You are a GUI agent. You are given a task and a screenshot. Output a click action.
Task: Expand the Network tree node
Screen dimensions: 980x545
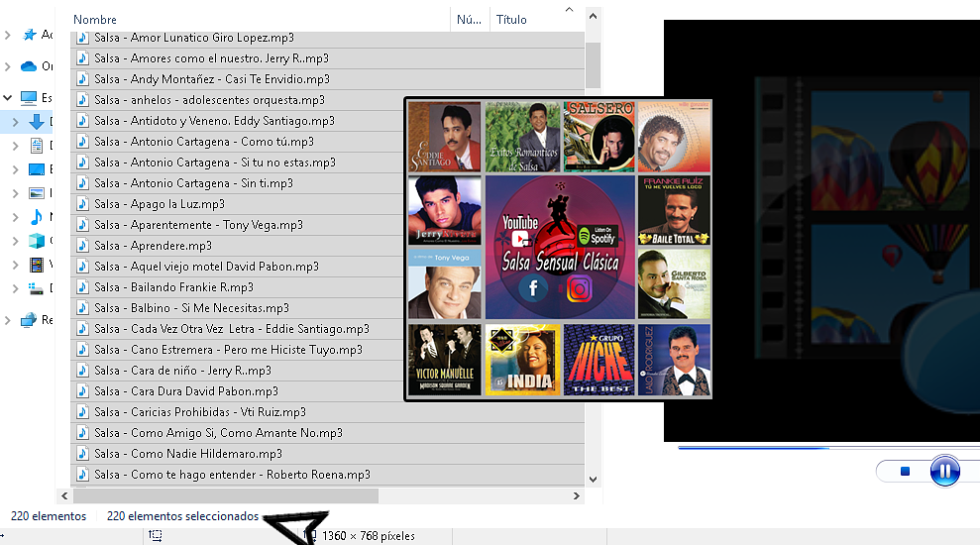[8, 320]
